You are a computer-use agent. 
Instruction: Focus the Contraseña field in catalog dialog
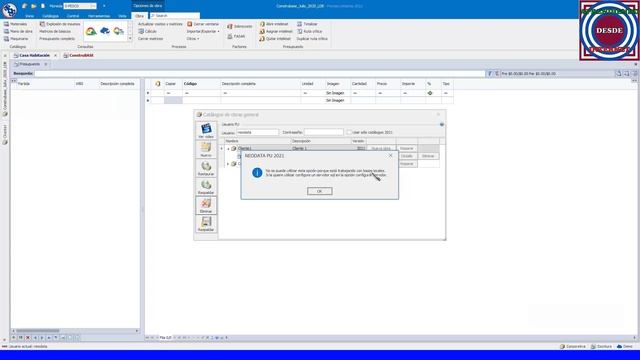pyautogui.click(x=324, y=132)
